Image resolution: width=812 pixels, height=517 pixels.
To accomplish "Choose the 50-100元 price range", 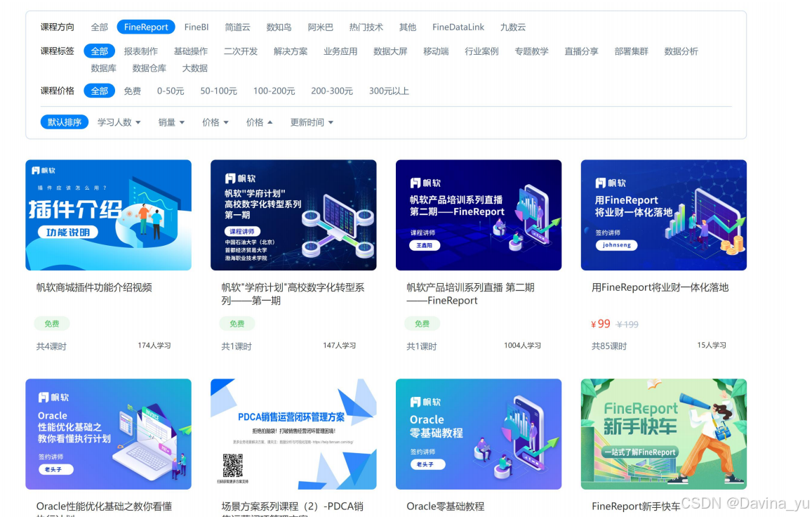I will point(218,91).
